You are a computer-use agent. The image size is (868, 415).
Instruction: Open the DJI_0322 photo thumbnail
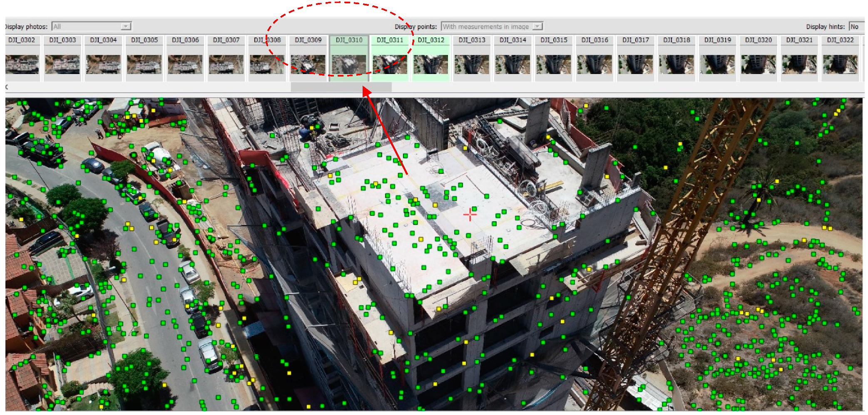click(840, 64)
